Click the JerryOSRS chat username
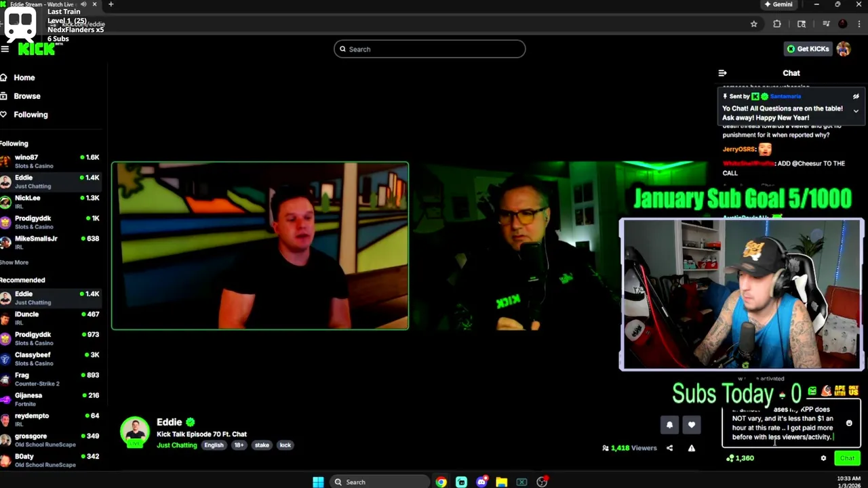This screenshot has height=488, width=868. (738, 149)
